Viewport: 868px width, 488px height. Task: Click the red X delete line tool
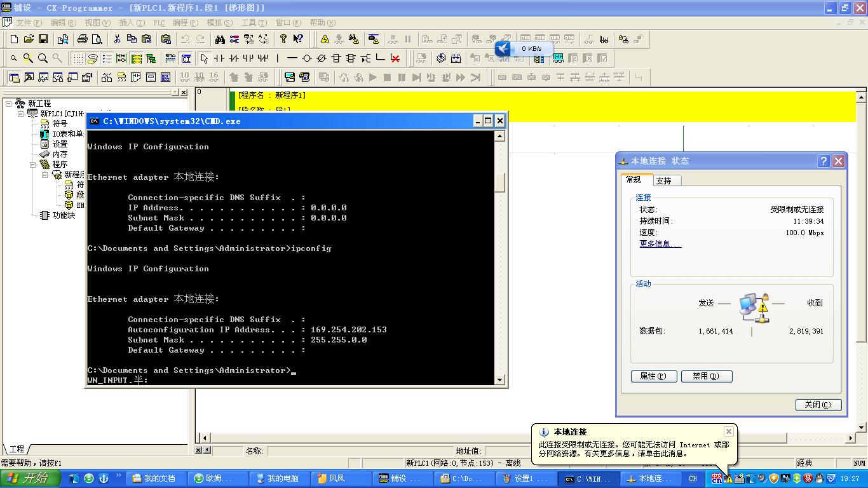point(395,58)
